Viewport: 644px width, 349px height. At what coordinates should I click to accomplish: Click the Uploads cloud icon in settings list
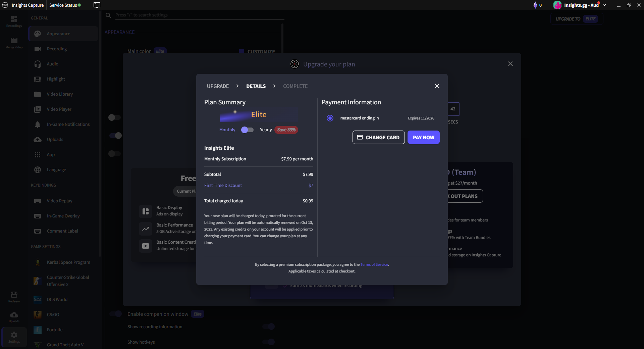tap(38, 140)
